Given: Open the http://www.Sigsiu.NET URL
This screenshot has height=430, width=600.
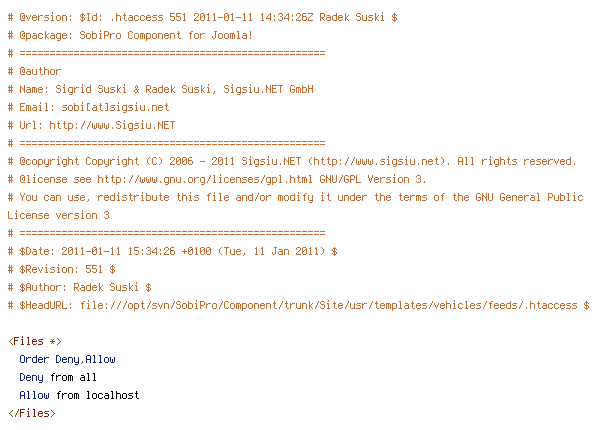Looking at the screenshot, I should 112,125.
